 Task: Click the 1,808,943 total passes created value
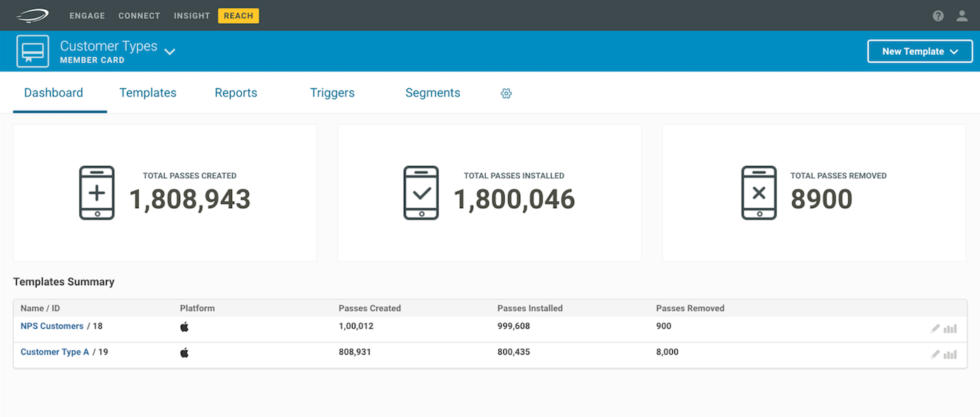(x=190, y=200)
